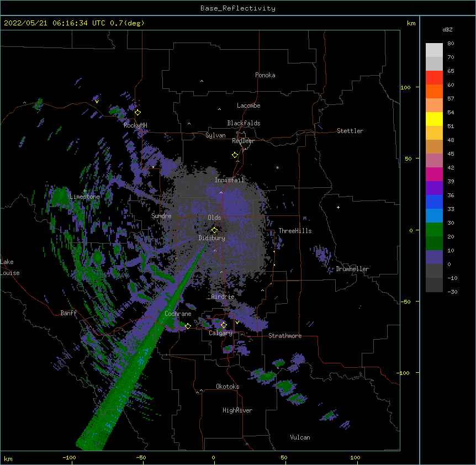Click the Drumheller town label
This screenshot has width=476, height=465.
[x=352, y=269]
